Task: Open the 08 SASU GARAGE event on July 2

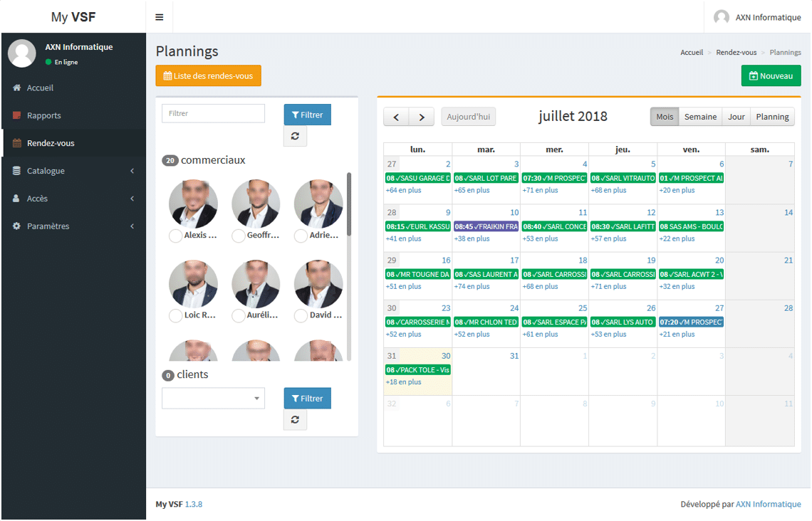Action: [x=417, y=178]
